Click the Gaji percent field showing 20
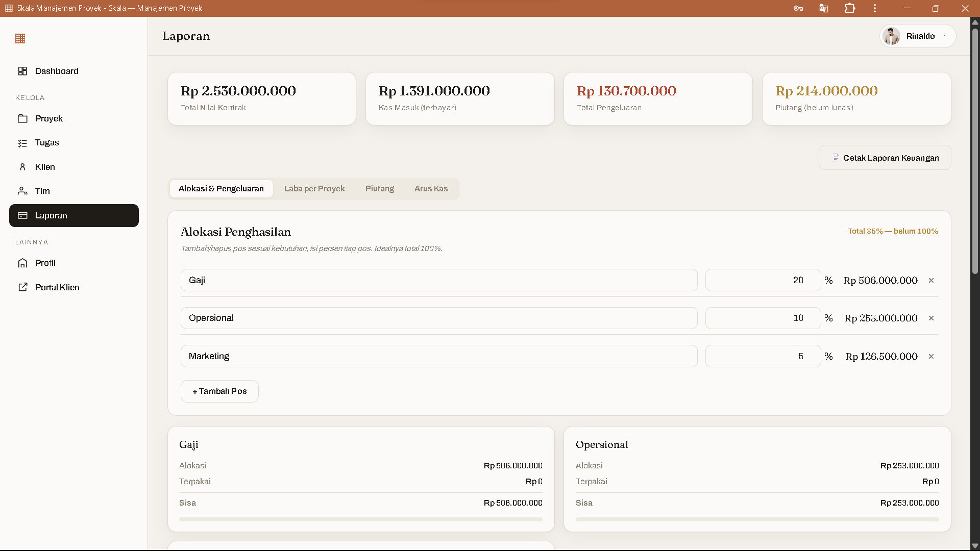 [763, 280]
